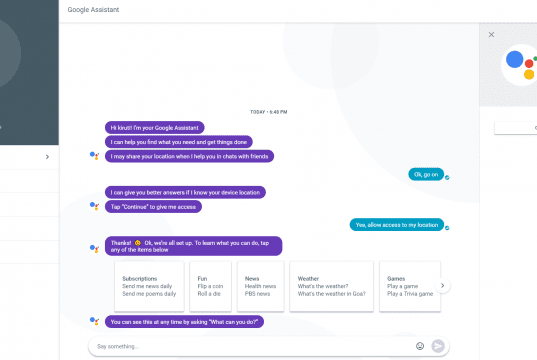Click the large Google Assistant logo
537x360 pixels.
click(x=520, y=65)
